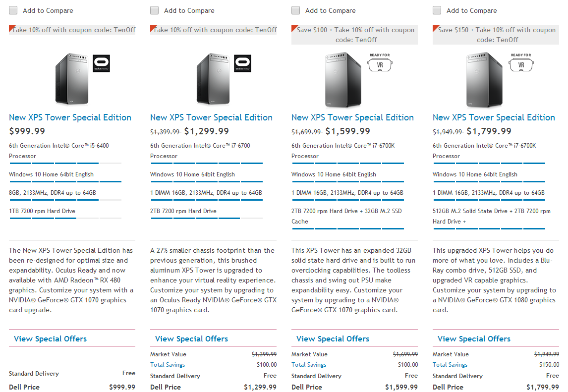Select the $1,799.99 XPS Tower product photo
This screenshot has height=392, width=568.
(x=482, y=80)
